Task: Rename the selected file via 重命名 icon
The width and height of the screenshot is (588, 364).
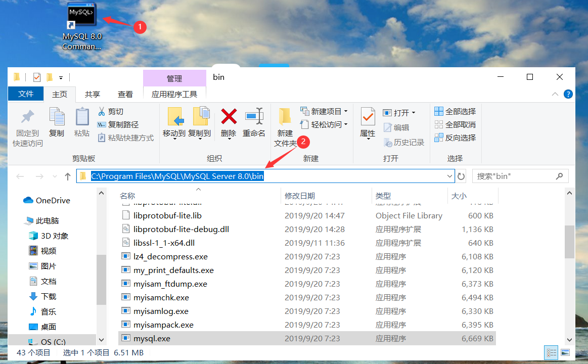Action: (x=254, y=123)
